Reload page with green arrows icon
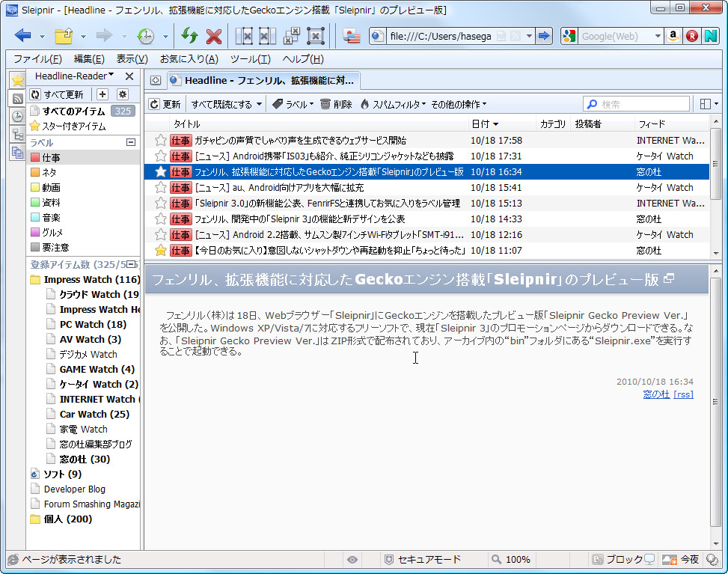This screenshot has width=728, height=574. coord(189,36)
